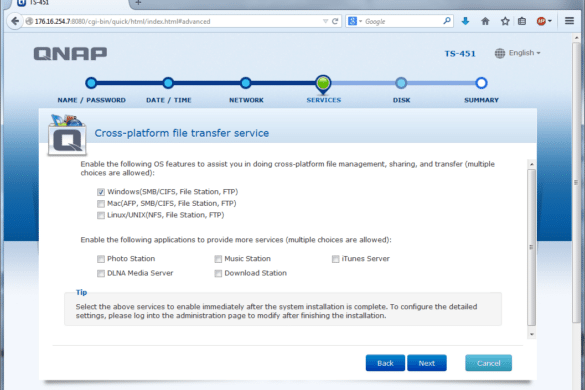Viewport: 585px width, 390px height.
Task: Click the NAME / PASSWORD step label
Action: (91, 100)
